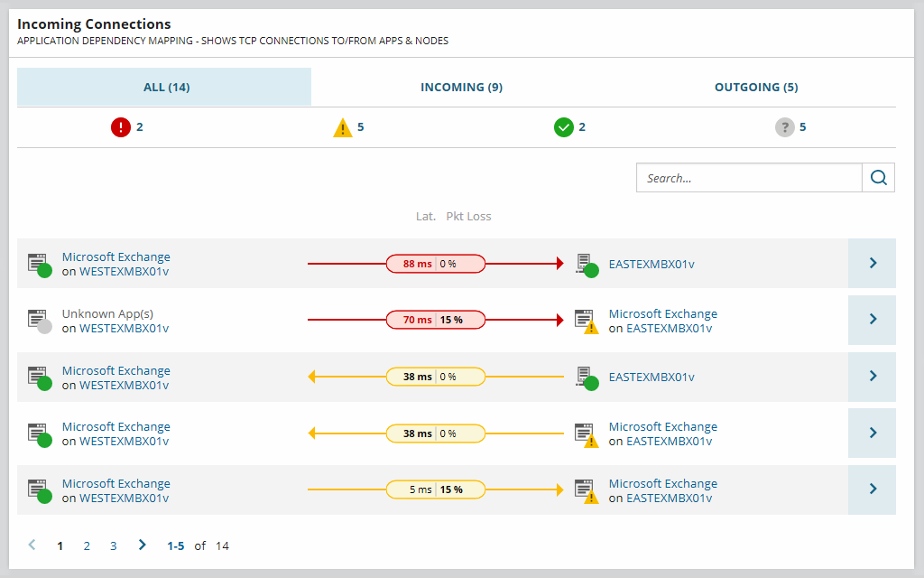
Task: Filter by healthy green checkmark status icon
Action: coord(564,127)
